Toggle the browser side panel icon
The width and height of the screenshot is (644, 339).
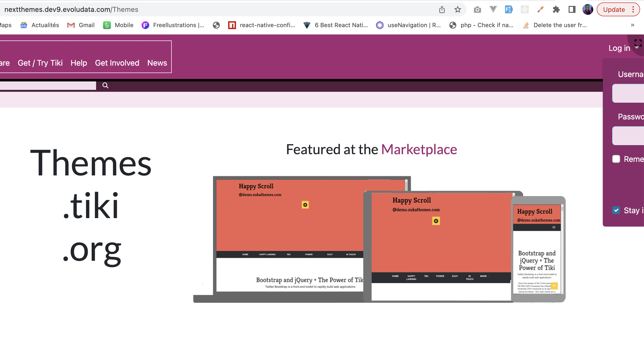pos(572,10)
